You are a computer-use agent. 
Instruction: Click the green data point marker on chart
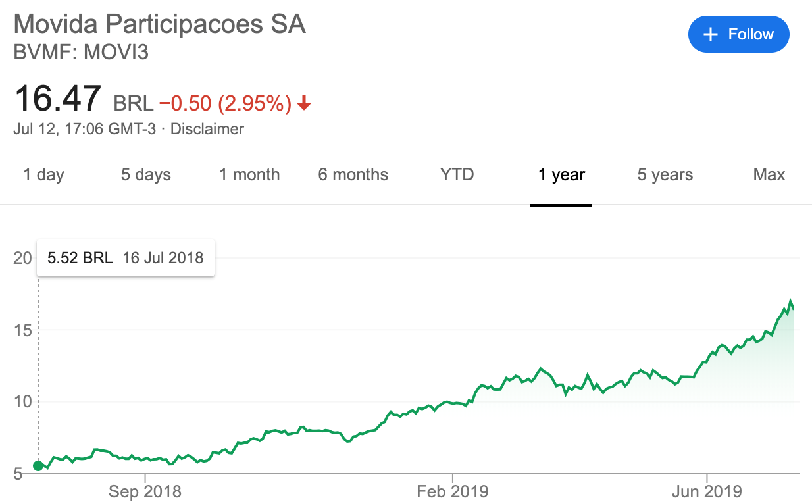(x=38, y=466)
